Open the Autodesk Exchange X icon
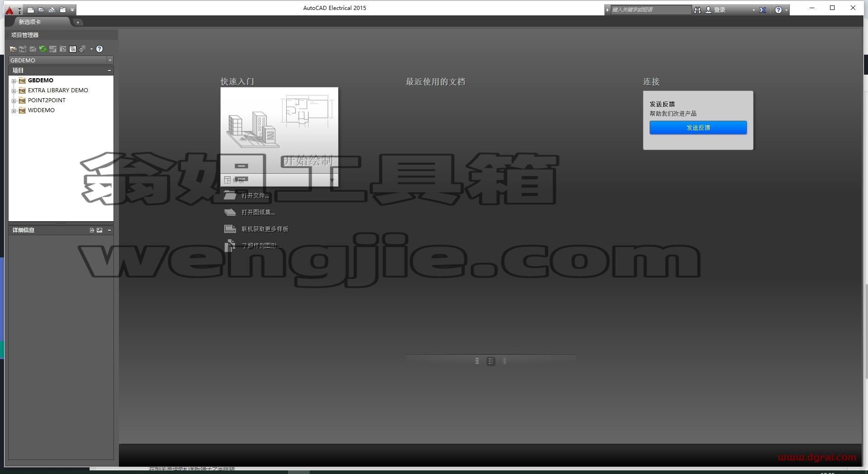Viewport: 868px width, 474px height. [763, 9]
